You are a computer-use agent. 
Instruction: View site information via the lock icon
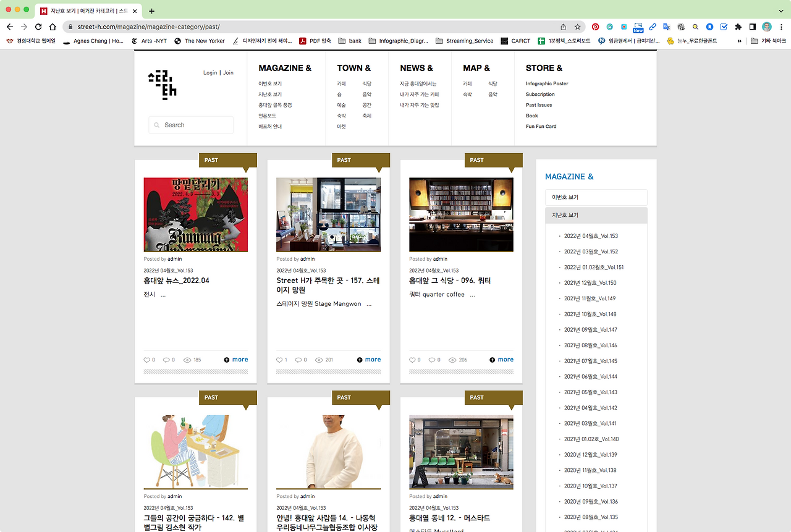coord(70,27)
